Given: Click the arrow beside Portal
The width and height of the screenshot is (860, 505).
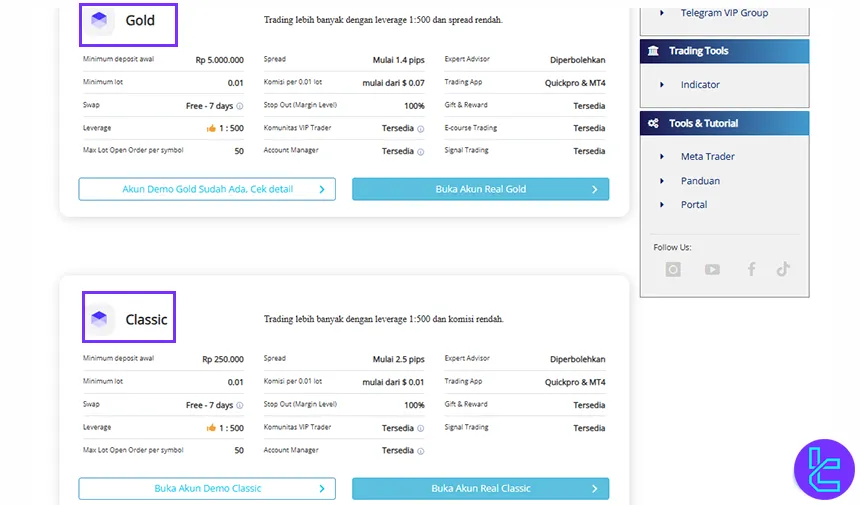Looking at the screenshot, I should 662,205.
